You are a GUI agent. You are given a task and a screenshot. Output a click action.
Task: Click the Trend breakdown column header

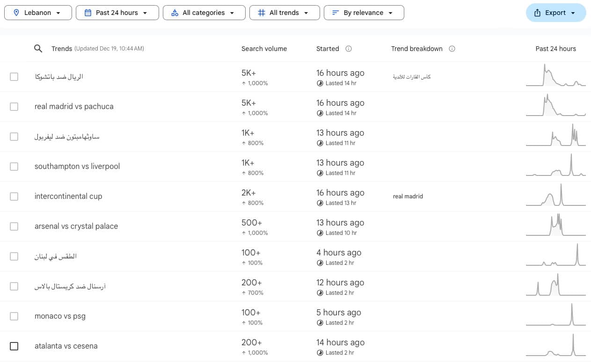point(416,49)
